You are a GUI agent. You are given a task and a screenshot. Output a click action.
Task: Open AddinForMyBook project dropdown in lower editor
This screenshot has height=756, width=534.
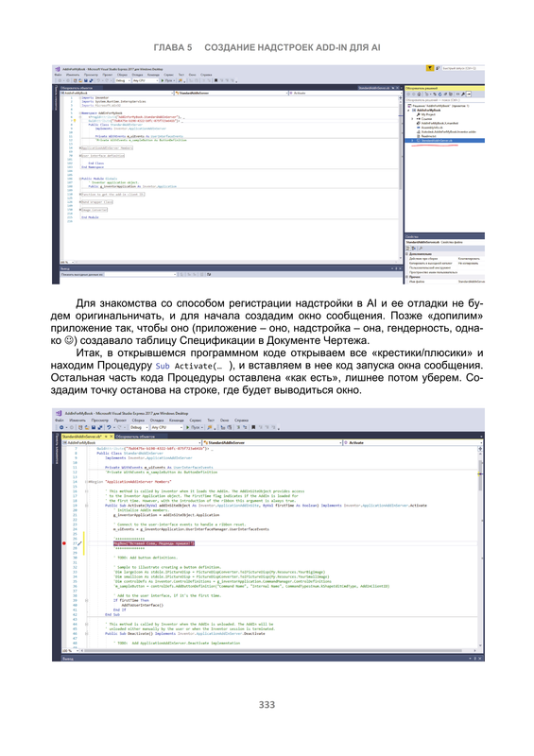tap(131, 442)
